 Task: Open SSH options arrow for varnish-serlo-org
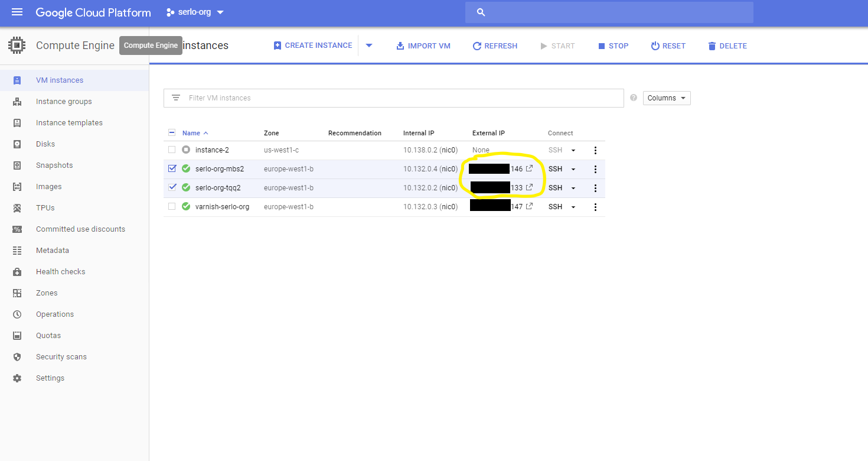coord(573,207)
